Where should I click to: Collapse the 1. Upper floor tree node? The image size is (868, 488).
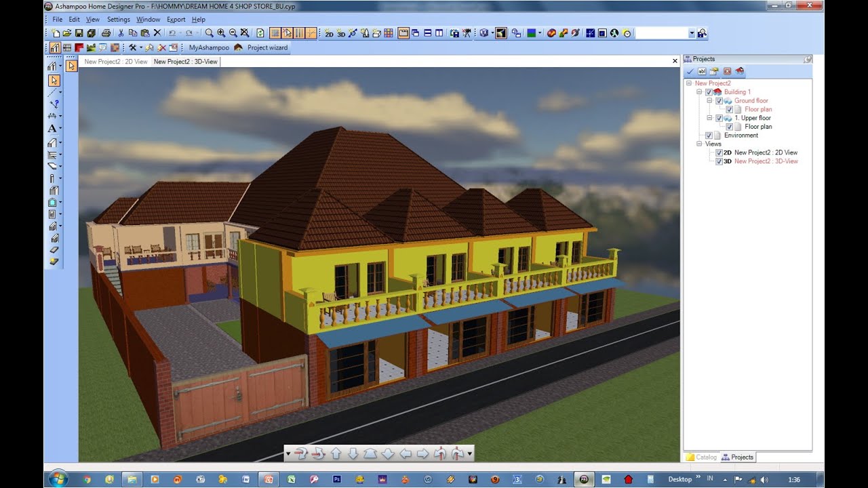pyautogui.click(x=710, y=118)
